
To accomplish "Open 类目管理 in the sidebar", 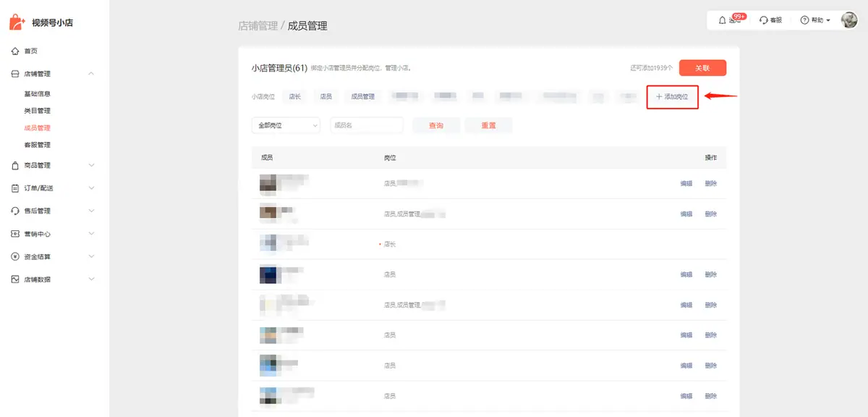I will pos(37,111).
